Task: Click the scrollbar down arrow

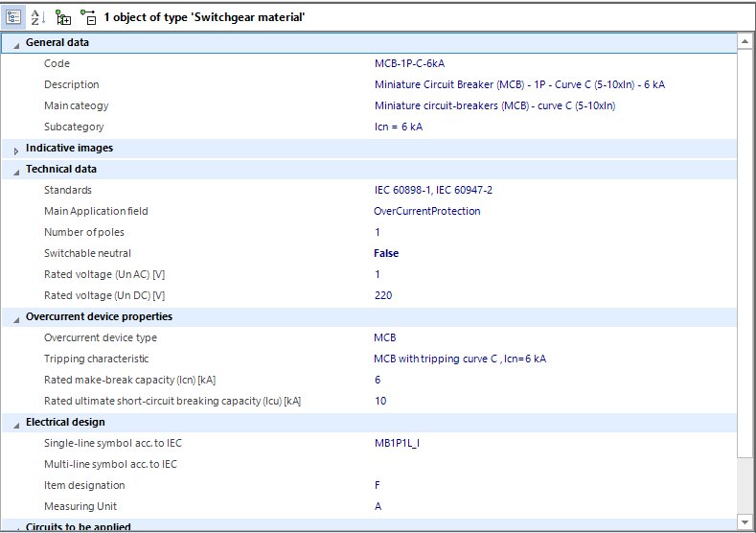Action: (745, 521)
